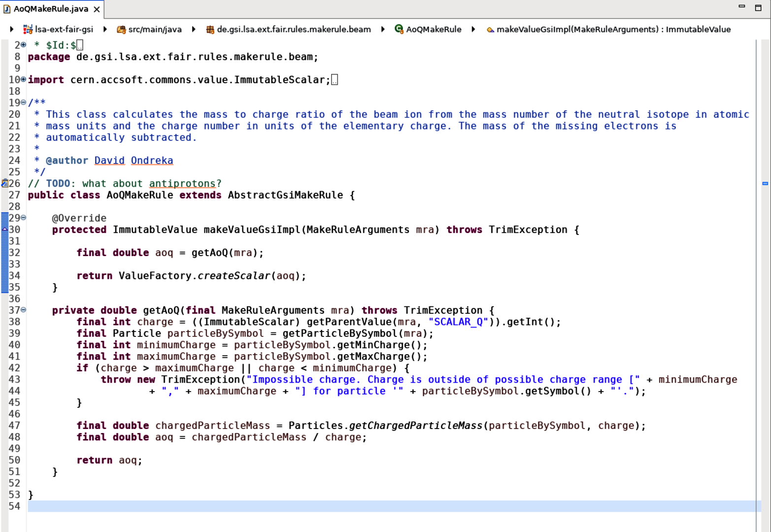Open breadcrumb dropdown arrow before AoQMakeRule class
This screenshot has width=771, height=532.
click(383, 30)
